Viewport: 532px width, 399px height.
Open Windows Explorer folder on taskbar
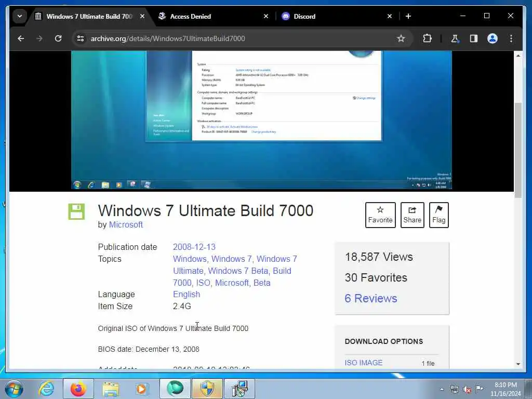pos(111,389)
